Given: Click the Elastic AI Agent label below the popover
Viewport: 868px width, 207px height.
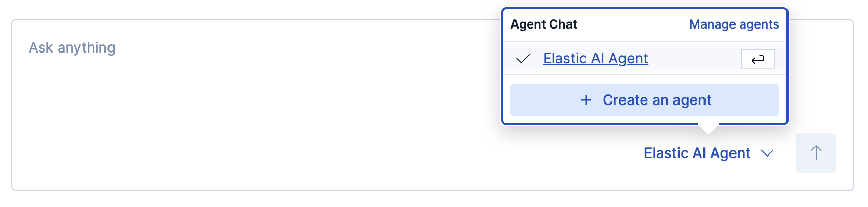Looking at the screenshot, I should pyautogui.click(x=696, y=153).
